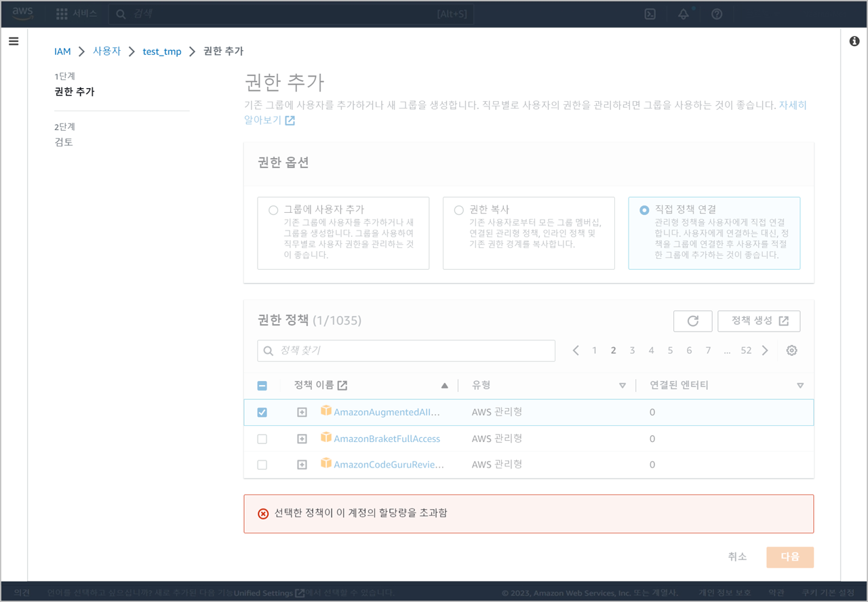The height and width of the screenshot is (602, 868).
Task: Toggle the select-all policies header checkbox
Action: pos(262,386)
